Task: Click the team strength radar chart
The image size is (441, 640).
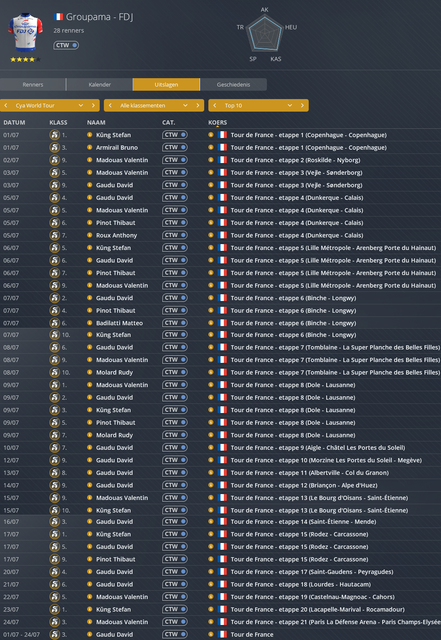Action: [x=265, y=33]
